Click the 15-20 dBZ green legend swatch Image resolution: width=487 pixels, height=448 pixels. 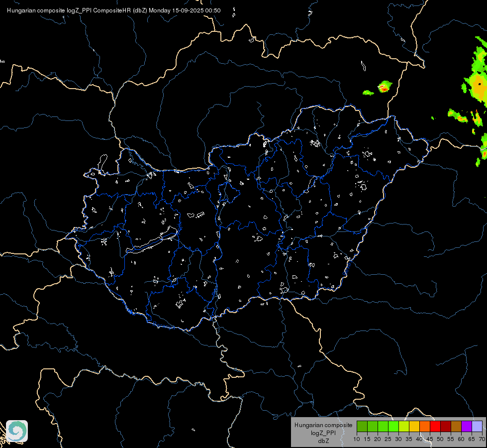(373, 426)
